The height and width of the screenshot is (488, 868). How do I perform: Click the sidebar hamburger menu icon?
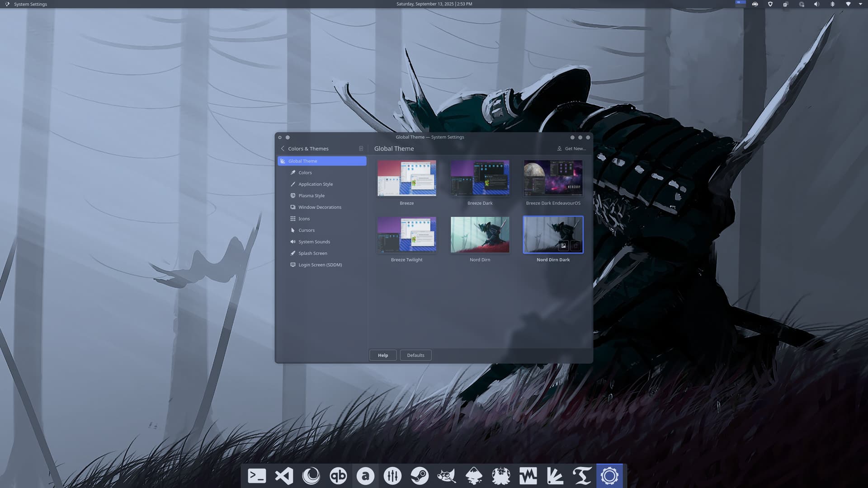(361, 149)
